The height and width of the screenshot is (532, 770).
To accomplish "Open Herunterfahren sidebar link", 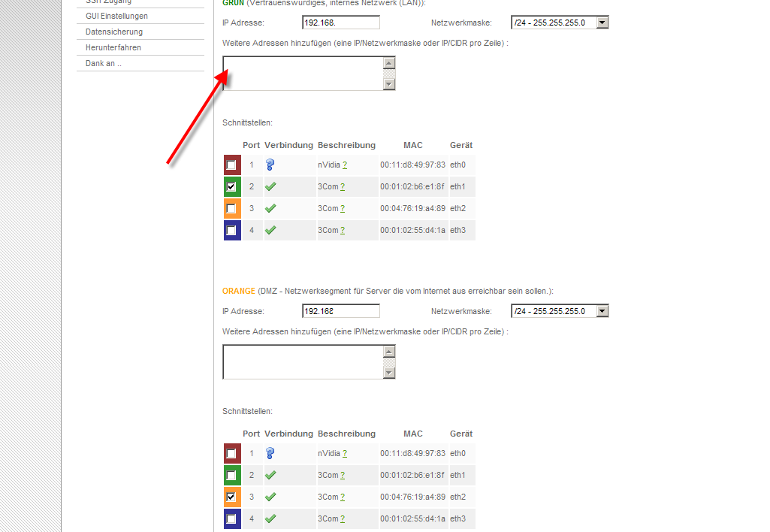I will (x=113, y=47).
